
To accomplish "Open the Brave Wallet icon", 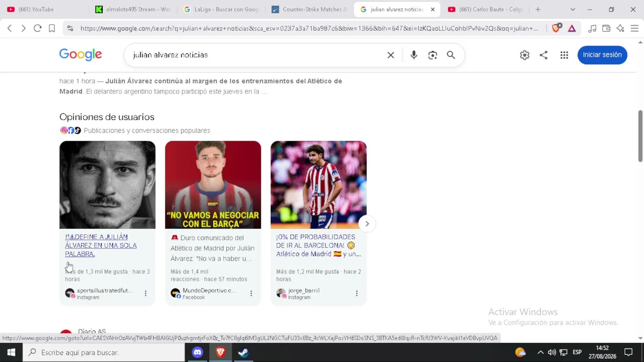I will click(x=606, y=28).
